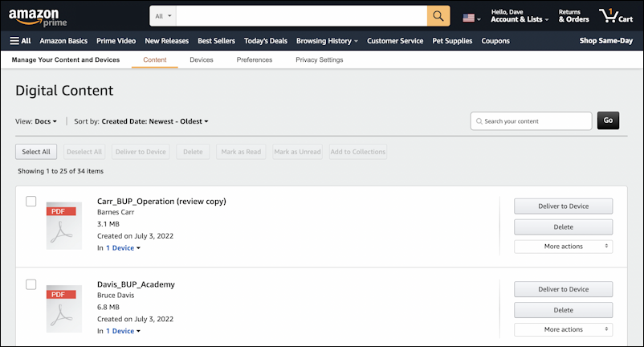
Task: Click bulk Delete toolbar button
Action: [x=193, y=152]
